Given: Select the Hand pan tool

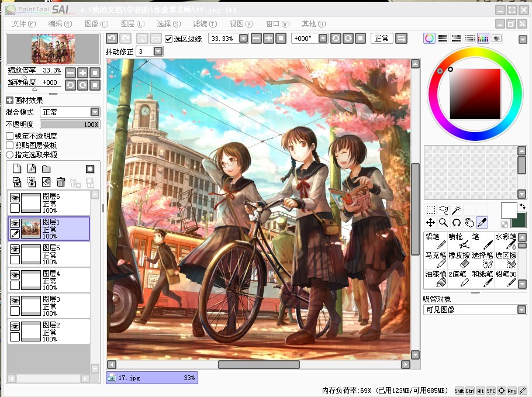Looking at the screenshot, I should click(x=469, y=222).
